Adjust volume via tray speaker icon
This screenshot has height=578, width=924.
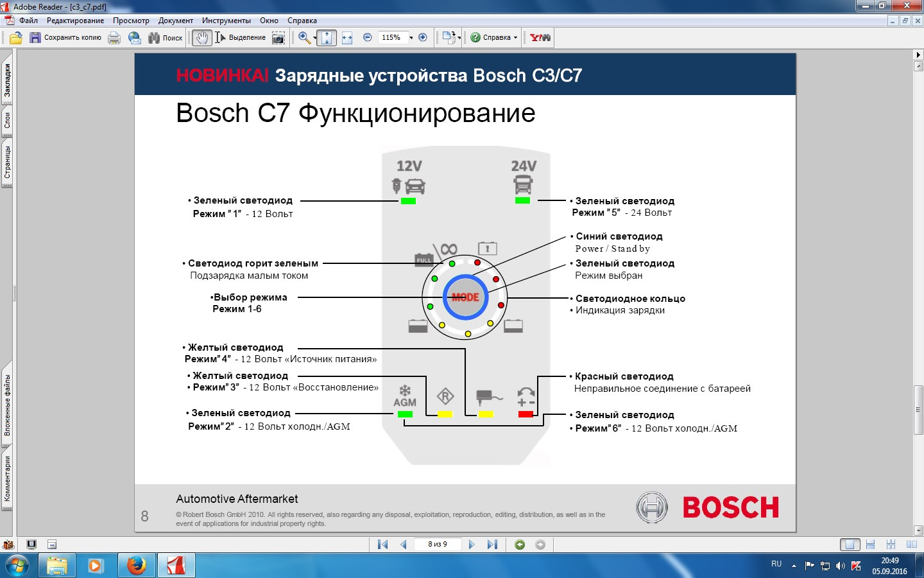pos(841,566)
